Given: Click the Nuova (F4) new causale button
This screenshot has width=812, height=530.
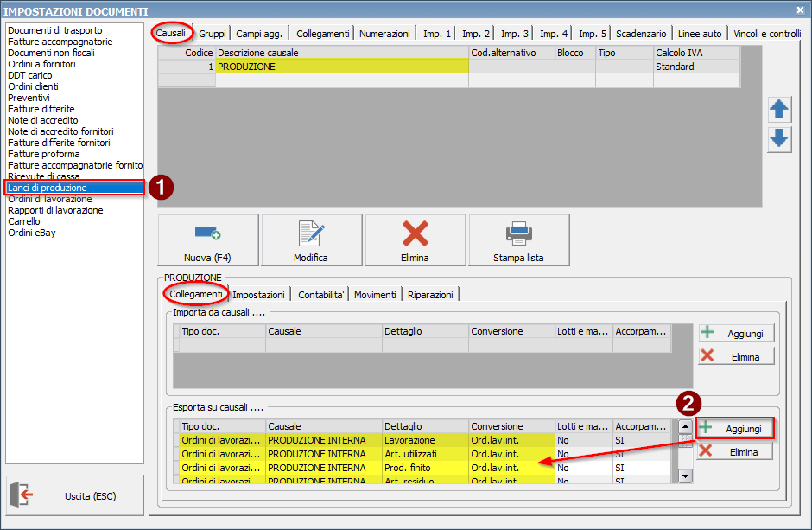Looking at the screenshot, I should point(208,240).
